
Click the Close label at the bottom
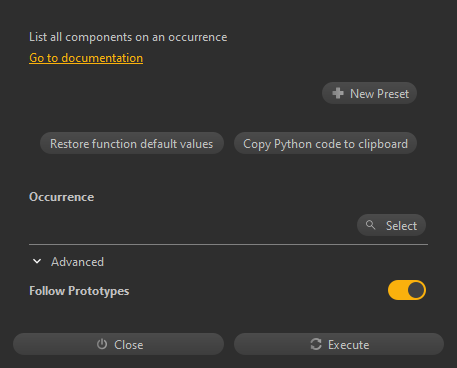[129, 345]
